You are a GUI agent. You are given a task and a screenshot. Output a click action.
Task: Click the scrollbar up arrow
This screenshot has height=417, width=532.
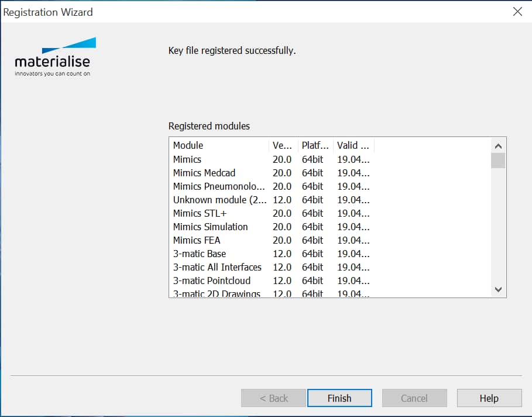498,145
